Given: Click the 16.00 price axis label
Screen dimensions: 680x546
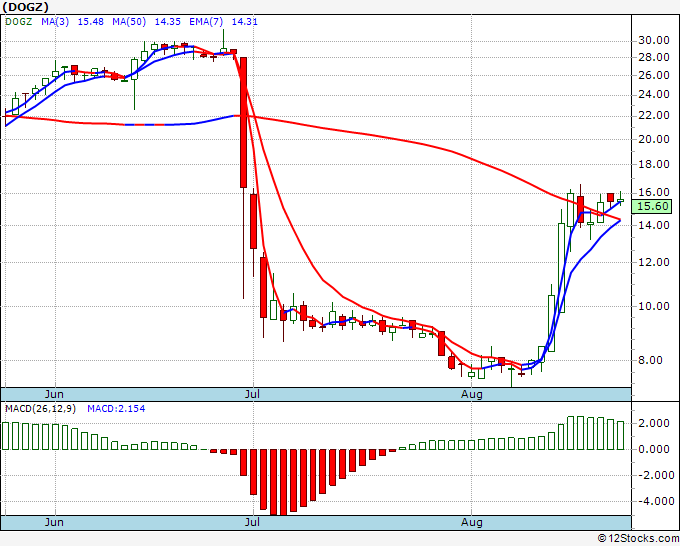Looking at the screenshot, I should (654, 192).
